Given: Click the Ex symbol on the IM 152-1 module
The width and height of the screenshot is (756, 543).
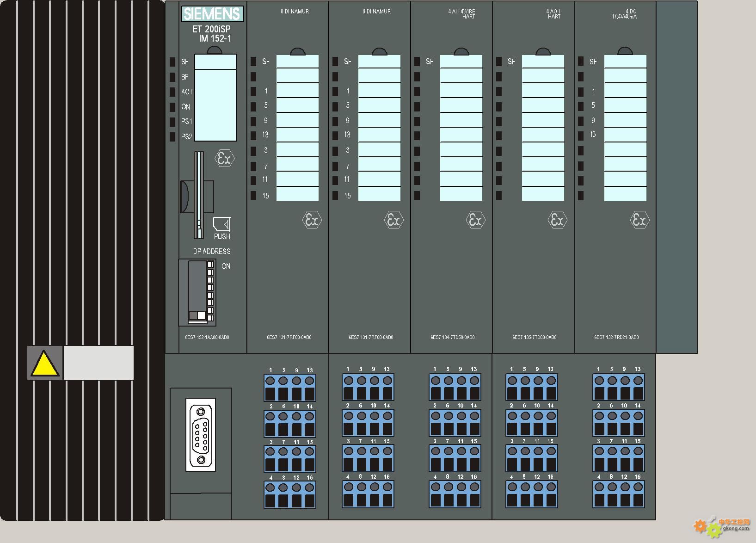Looking at the screenshot, I should (x=225, y=159).
